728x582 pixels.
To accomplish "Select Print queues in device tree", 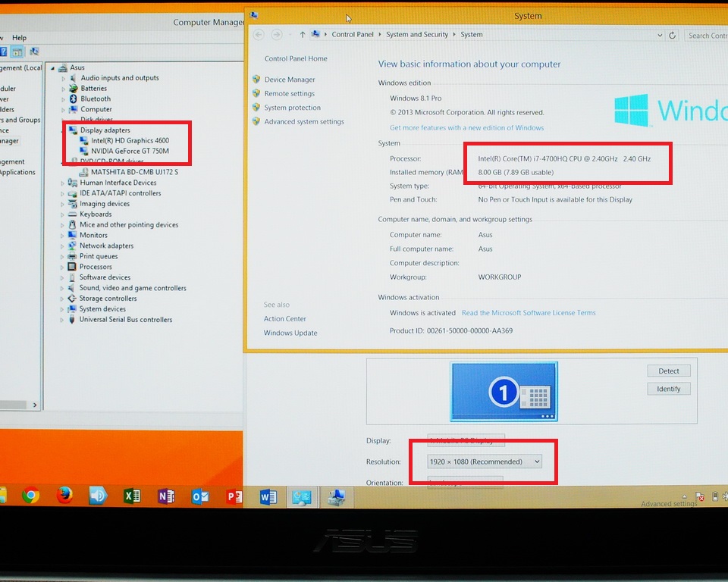I will (99, 256).
